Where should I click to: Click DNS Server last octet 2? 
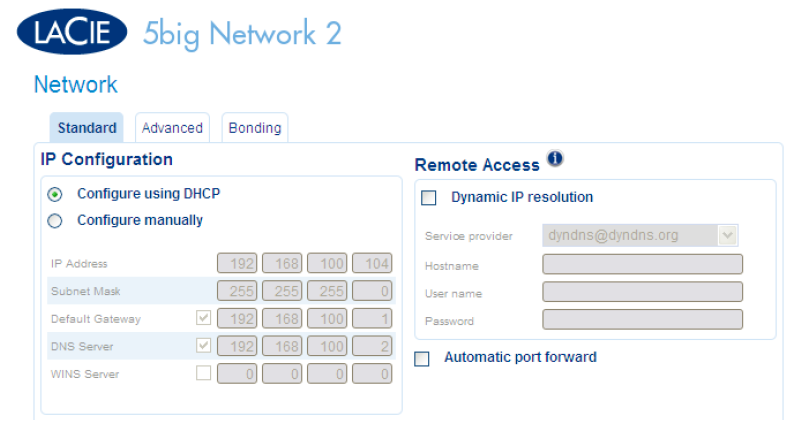pyautogui.click(x=372, y=346)
